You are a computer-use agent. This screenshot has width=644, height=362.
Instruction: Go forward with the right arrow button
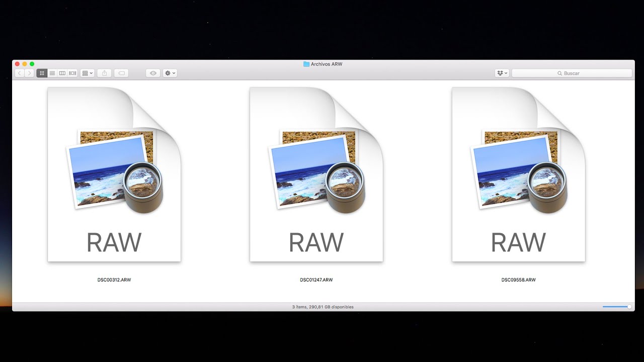(29, 73)
